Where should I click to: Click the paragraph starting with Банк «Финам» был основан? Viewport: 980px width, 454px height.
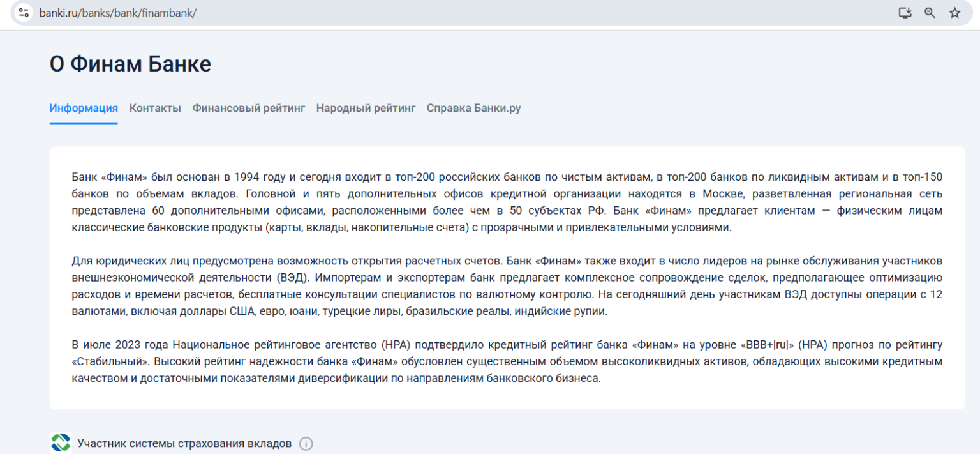pyautogui.click(x=507, y=202)
